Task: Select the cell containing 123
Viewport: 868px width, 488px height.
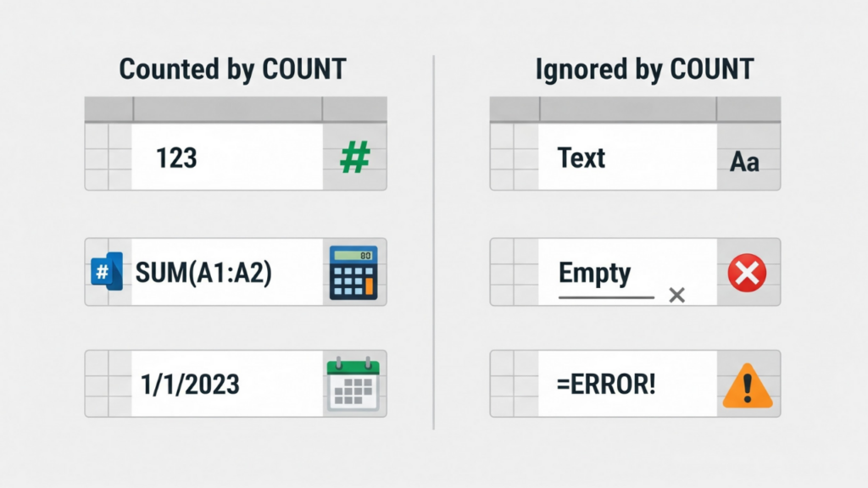Action: click(226, 158)
